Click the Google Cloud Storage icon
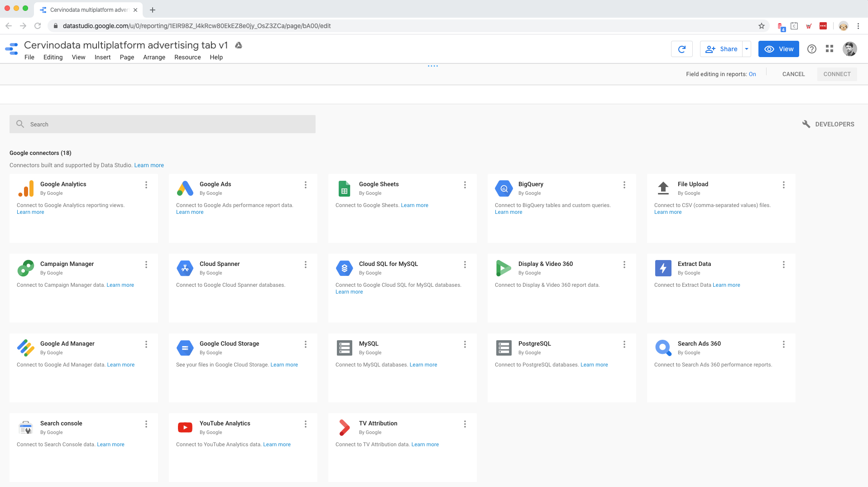This screenshot has height=487, width=868. 185,348
